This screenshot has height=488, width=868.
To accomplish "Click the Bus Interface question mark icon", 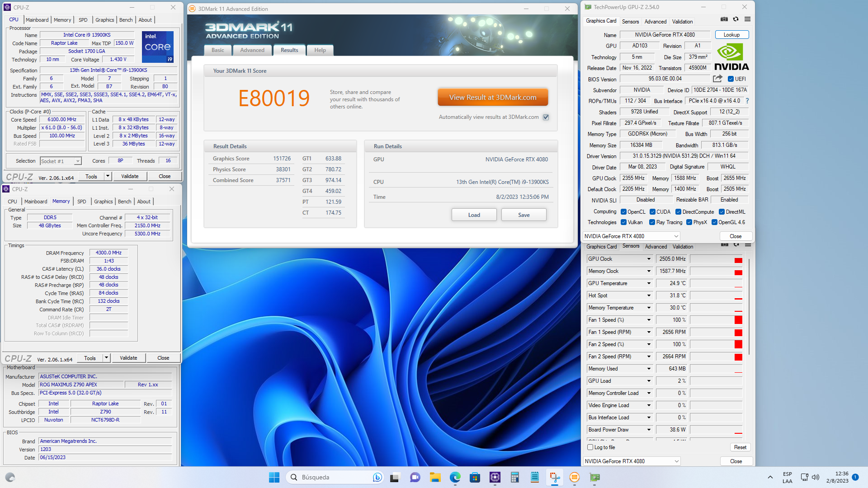I will pyautogui.click(x=747, y=101).
